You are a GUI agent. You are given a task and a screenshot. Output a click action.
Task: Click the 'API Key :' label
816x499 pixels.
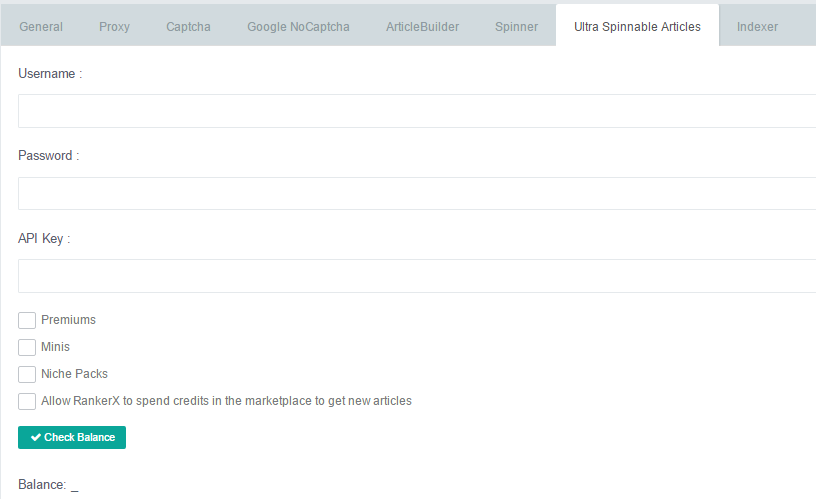coord(44,238)
